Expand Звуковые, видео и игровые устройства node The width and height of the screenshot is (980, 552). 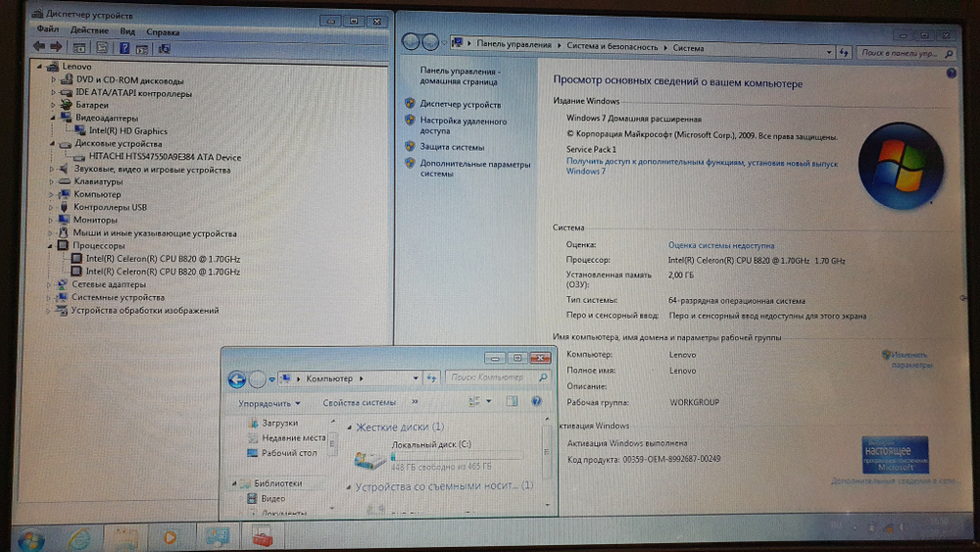[52, 170]
